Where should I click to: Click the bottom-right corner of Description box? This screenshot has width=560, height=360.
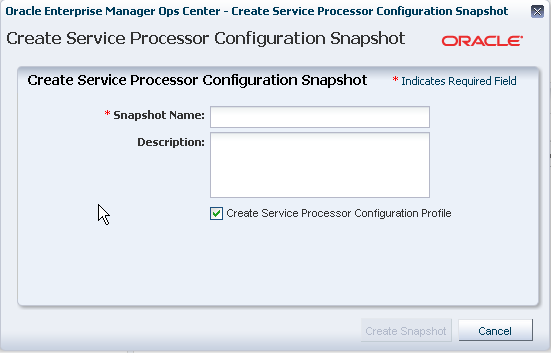pos(427,195)
